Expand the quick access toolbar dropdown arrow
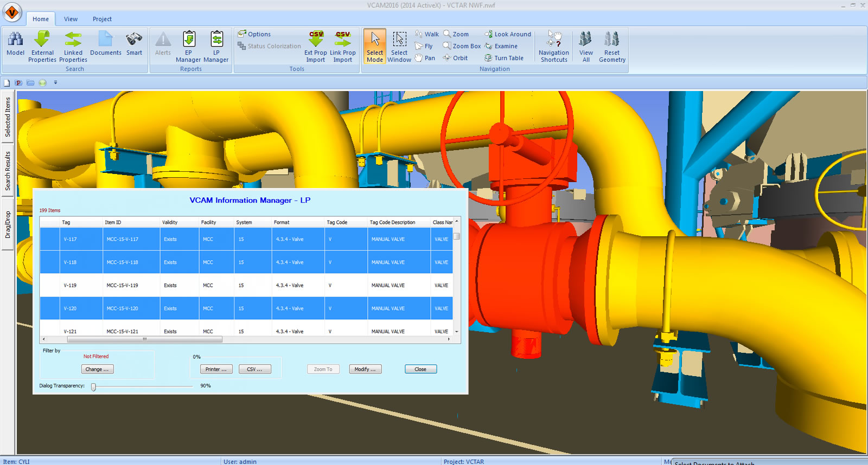Image resolution: width=868 pixels, height=465 pixels. (x=55, y=83)
